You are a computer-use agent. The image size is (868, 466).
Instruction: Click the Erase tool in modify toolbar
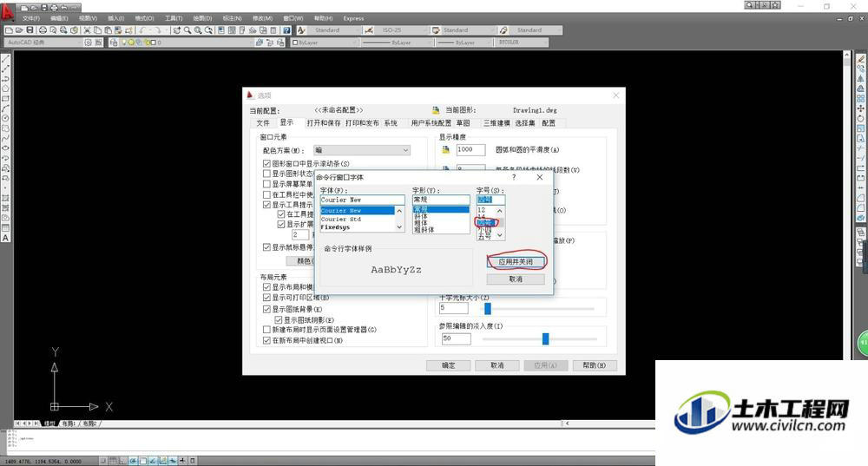point(861,59)
